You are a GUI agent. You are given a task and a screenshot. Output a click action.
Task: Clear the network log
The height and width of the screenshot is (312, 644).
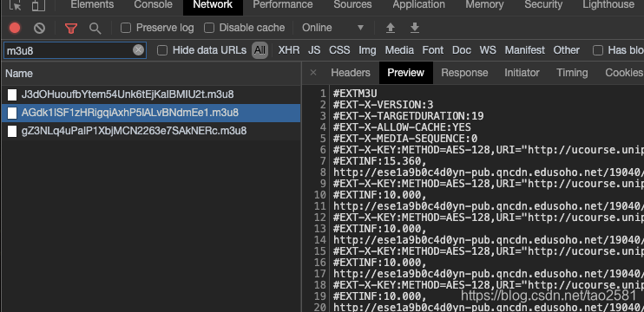click(39, 28)
